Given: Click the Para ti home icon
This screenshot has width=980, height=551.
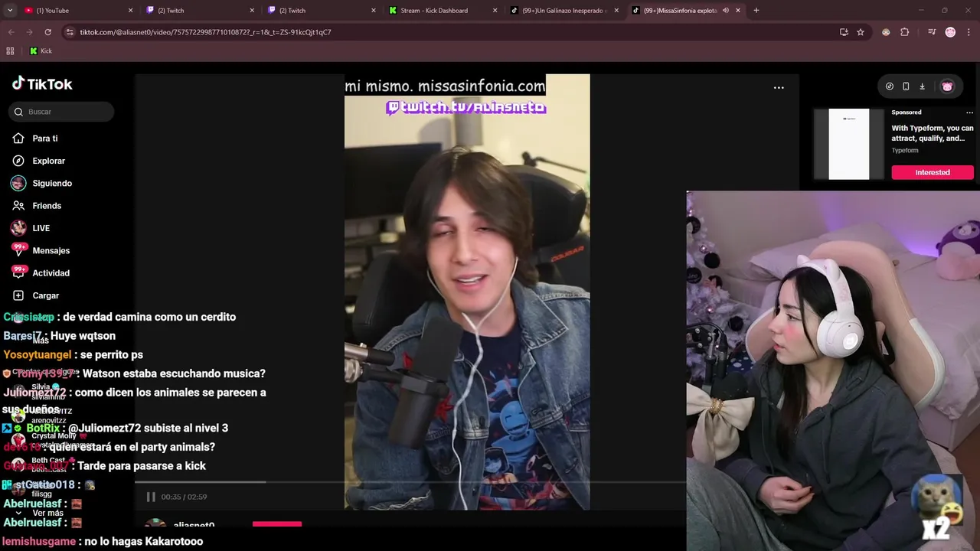Looking at the screenshot, I should [18, 139].
